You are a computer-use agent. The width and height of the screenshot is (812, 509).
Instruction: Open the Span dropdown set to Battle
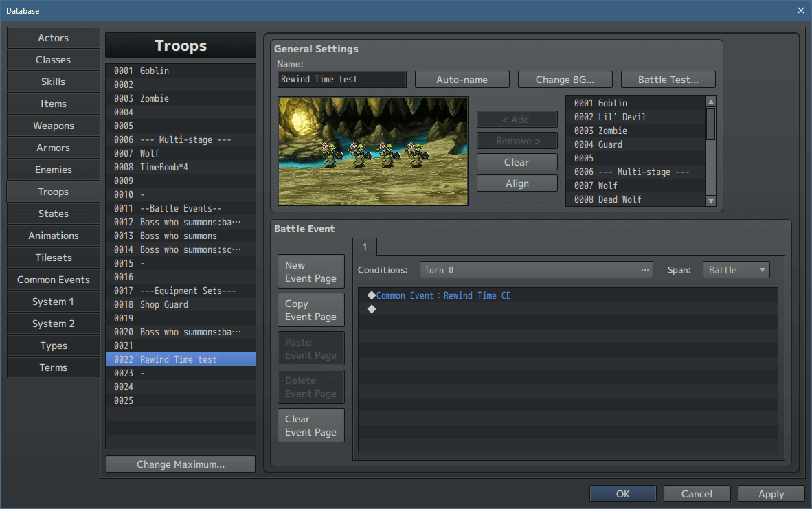[x=736, y=269]
